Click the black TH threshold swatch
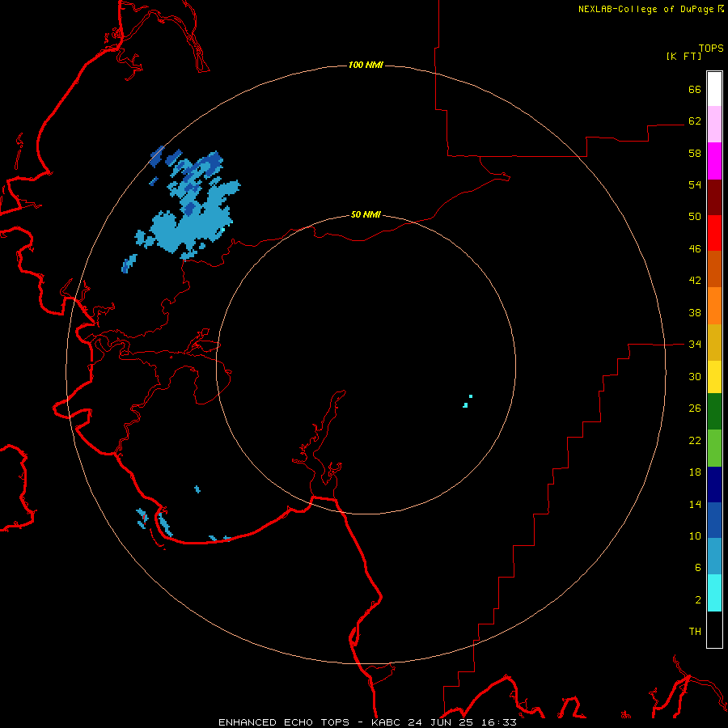Screen dimensions: 728x728 [714, 629]
